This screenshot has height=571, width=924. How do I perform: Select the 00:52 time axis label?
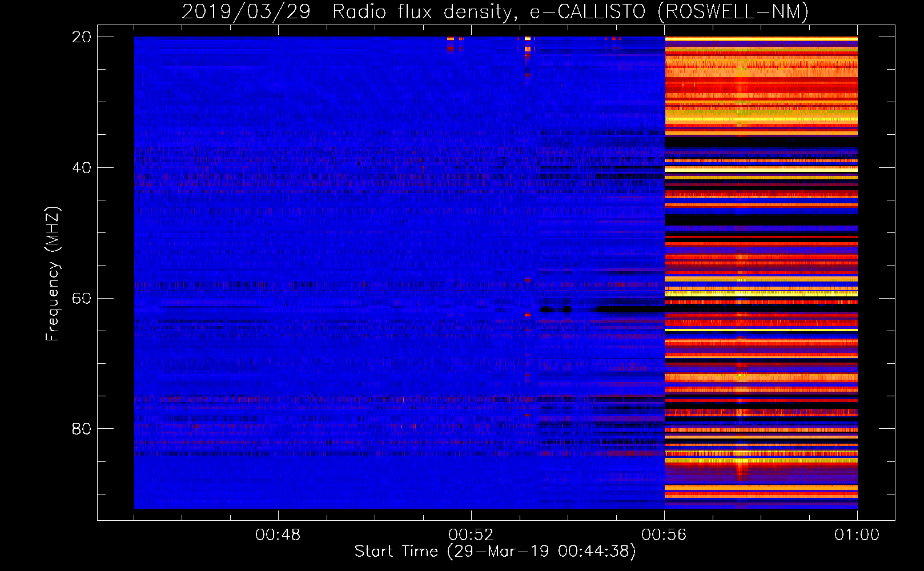click(471, 535)
